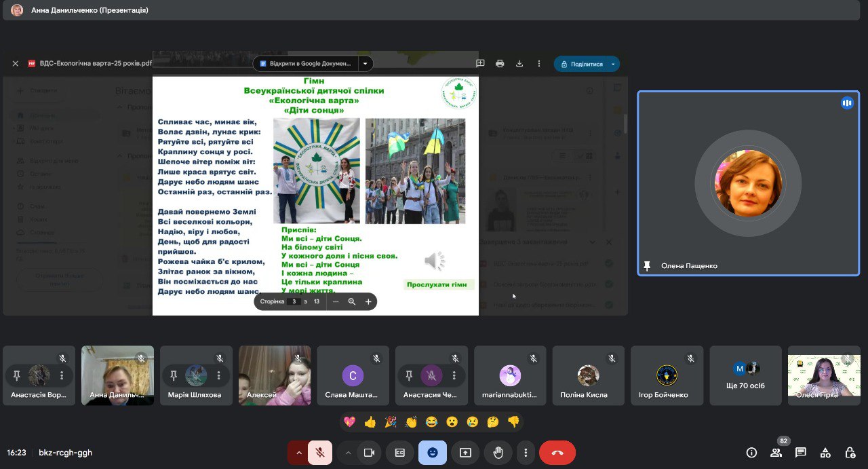The height and width of the screenshot is (469, 868).
Task: Open the activities panel
Action: [x=825, y=453]
